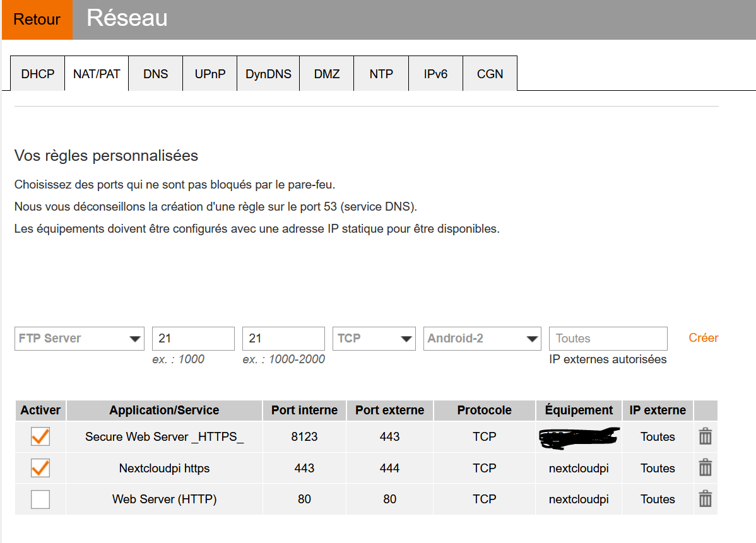Open the FTP Server application dropdown
Viewport: 756px width, 543px height.
[80, 339]
